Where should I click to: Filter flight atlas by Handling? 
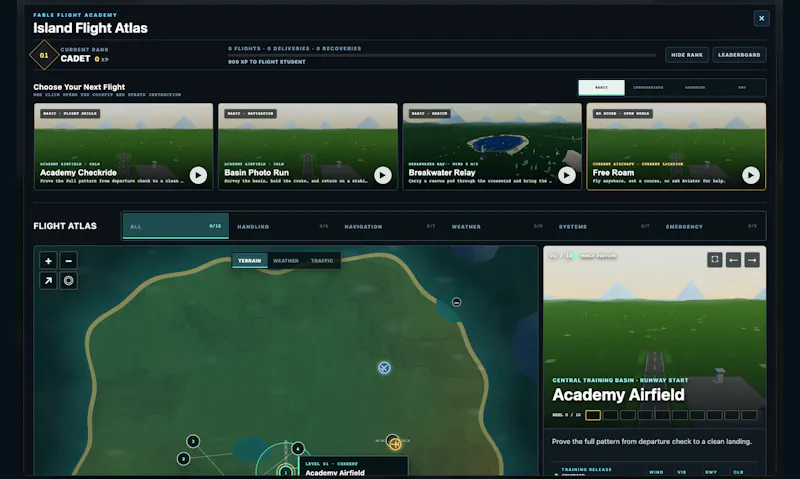tap(282, 226)
